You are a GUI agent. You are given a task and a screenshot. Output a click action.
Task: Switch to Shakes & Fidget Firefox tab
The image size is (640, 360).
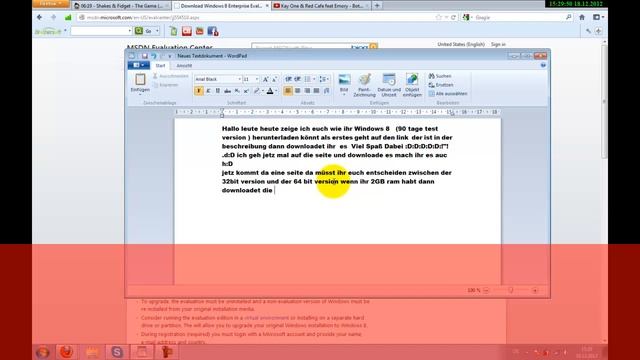[x=122, y=6]
